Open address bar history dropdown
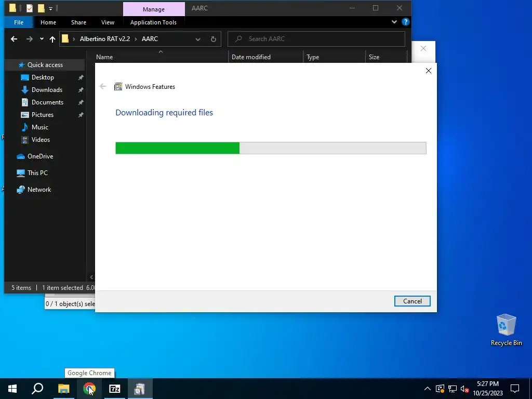The image size is (532, 399). click(197, 39)
